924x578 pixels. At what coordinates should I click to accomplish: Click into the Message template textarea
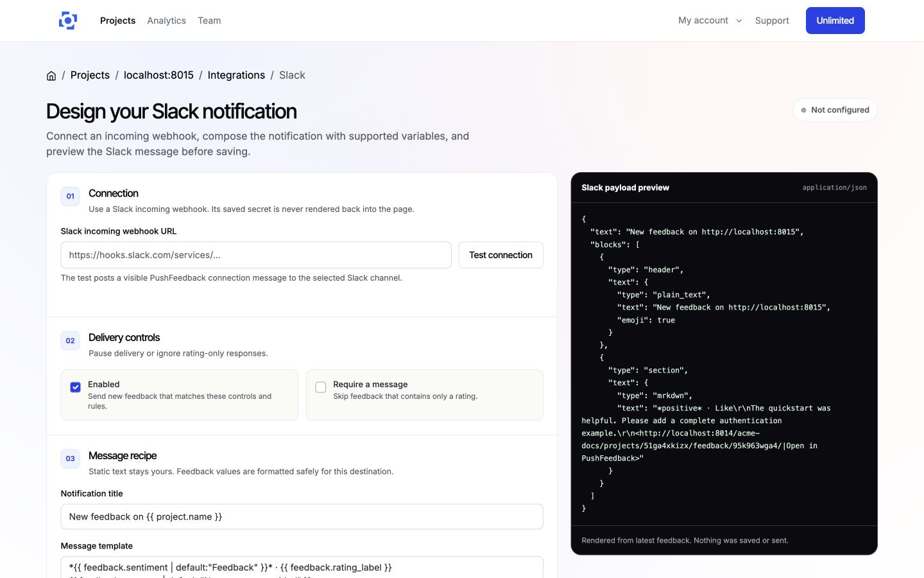coord(302,568)
